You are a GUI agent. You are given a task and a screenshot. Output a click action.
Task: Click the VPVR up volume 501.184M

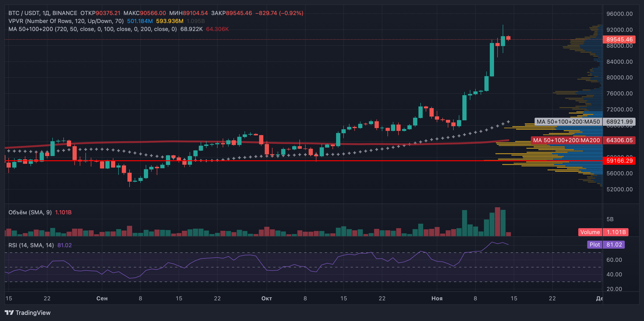point(140,21)
